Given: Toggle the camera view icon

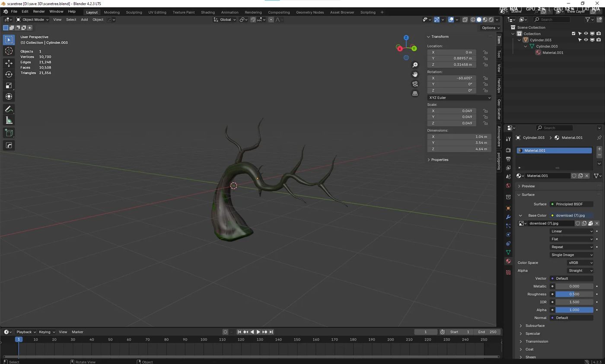Looking at the screenshot, I should [415, 84].
